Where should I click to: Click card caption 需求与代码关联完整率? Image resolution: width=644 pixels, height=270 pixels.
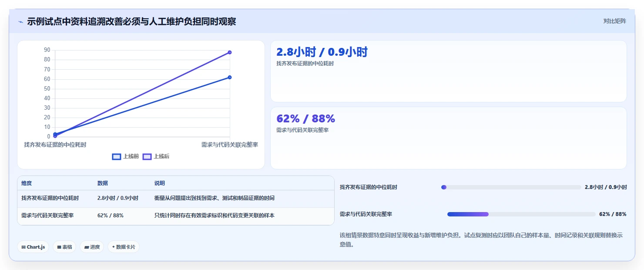click(302, 130)
